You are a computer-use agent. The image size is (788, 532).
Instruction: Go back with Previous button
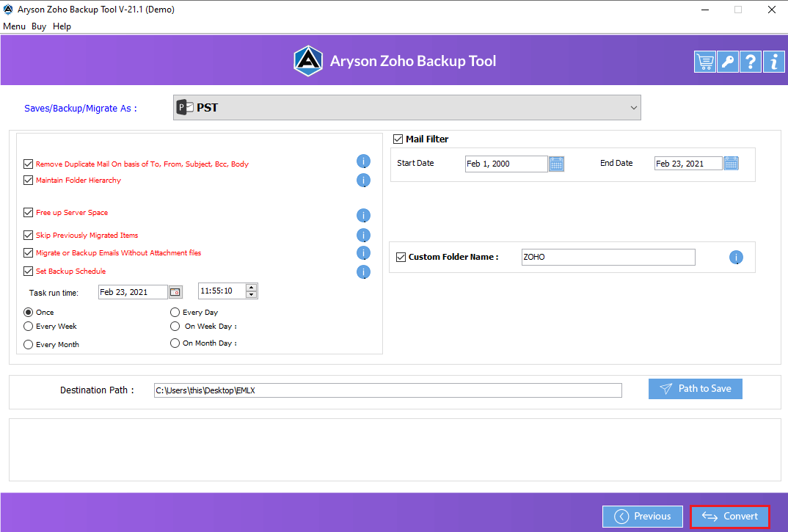click(643, 517)
